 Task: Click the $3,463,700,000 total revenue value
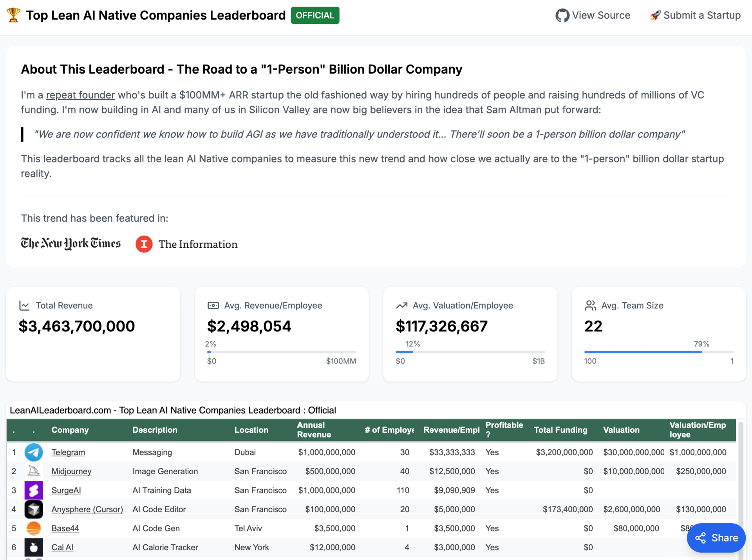tap(77, 326)
